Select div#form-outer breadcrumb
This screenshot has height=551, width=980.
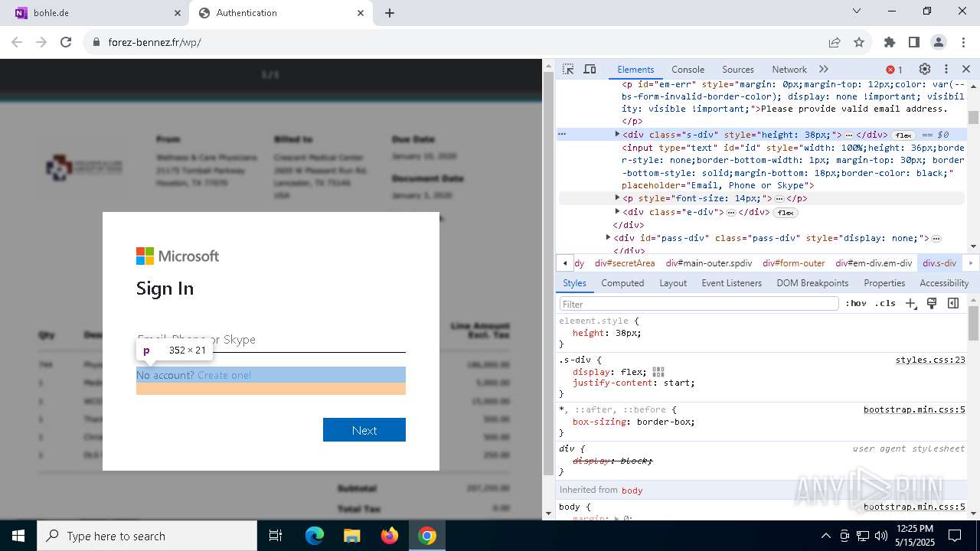(x=794, y=263)
